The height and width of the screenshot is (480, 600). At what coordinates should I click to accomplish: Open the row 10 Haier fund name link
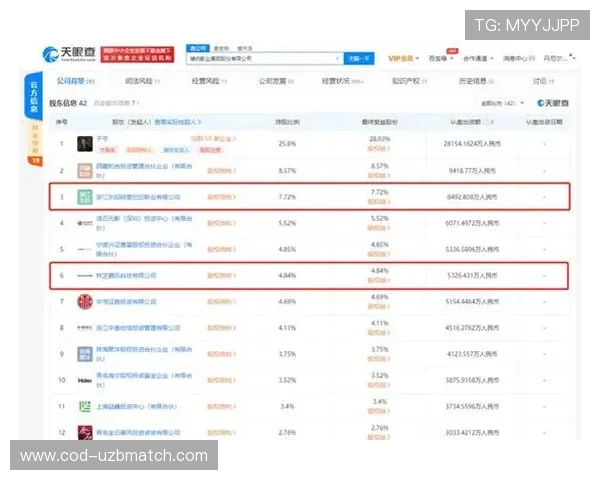pos(144,380)
